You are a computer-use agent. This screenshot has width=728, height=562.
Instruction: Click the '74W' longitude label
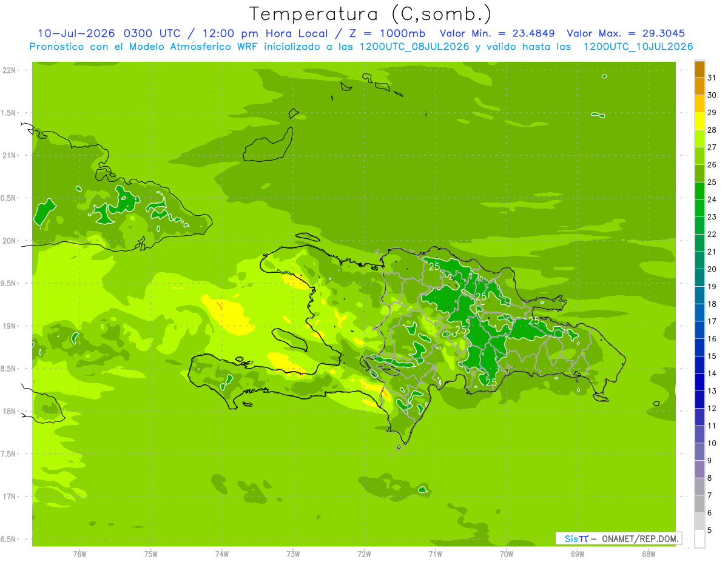[x=222, y=554]
